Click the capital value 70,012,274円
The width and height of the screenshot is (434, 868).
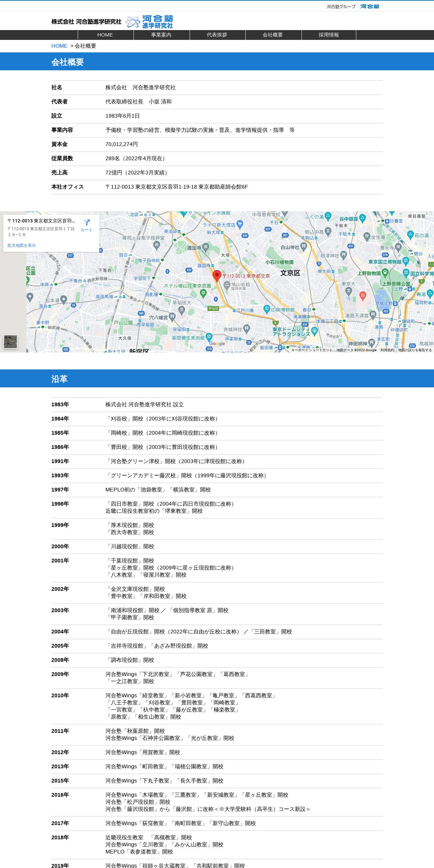(122, 144)
